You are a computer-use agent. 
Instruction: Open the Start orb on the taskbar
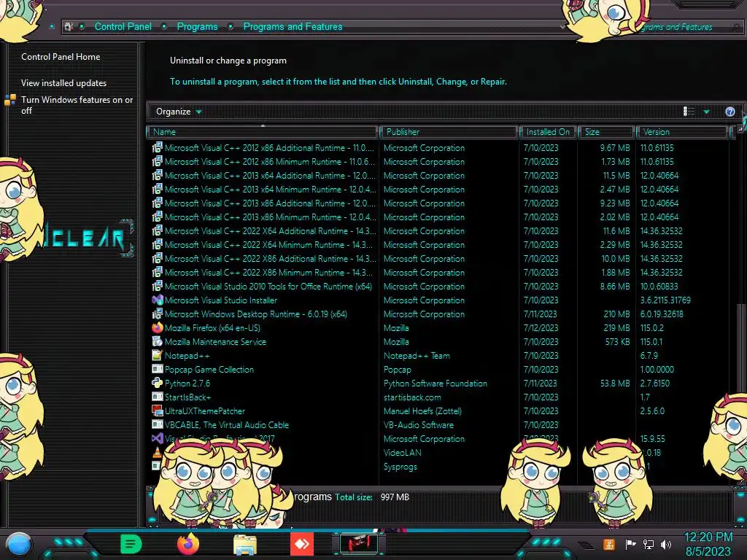[19, 544]
